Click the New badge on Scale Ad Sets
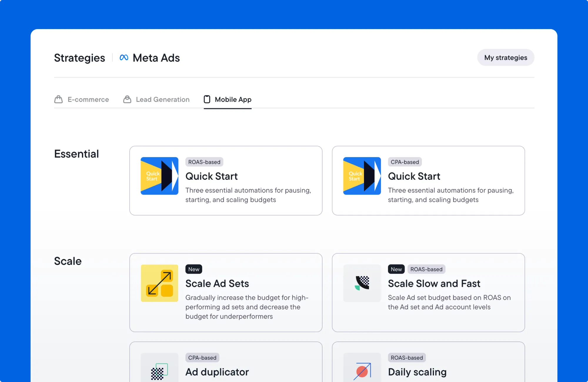The height and width of the screenshot is (382, 588). (x=194, y=269)
